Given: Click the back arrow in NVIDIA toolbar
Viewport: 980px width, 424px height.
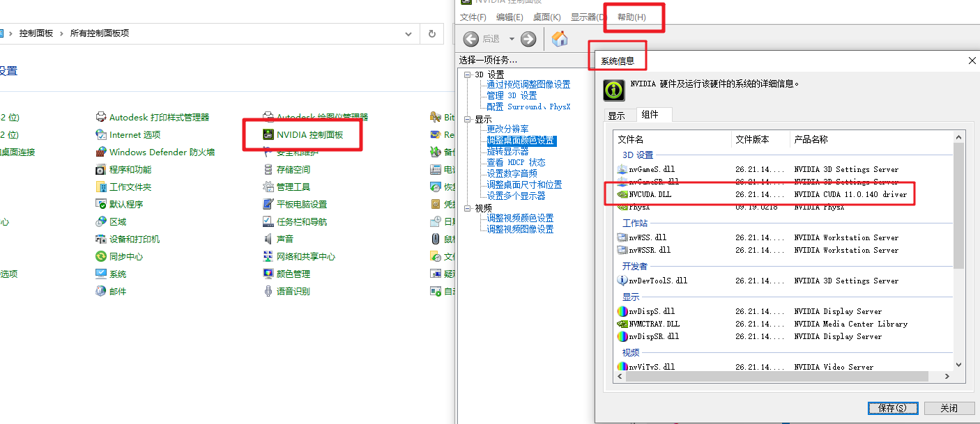Looking at the screenshot, I should pyautogui.click(x=471, y=39).
